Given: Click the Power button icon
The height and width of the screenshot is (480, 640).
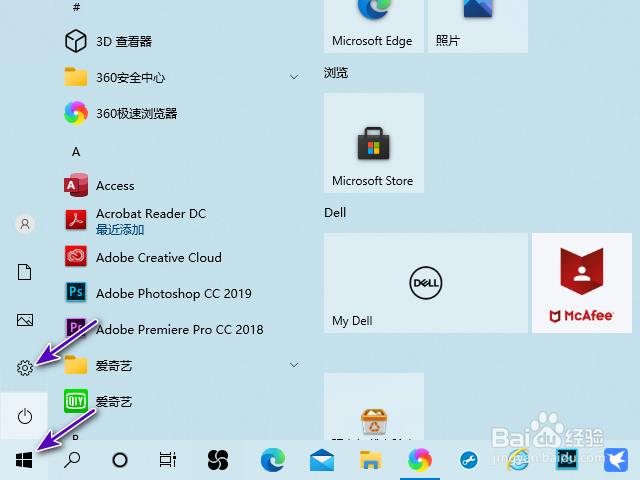Looking at the screenshot, I should click(25, 416).
